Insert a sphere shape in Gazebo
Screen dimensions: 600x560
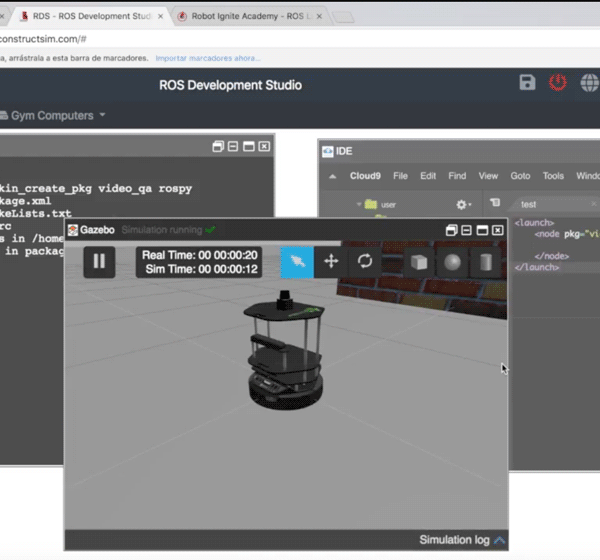[452, 263]
